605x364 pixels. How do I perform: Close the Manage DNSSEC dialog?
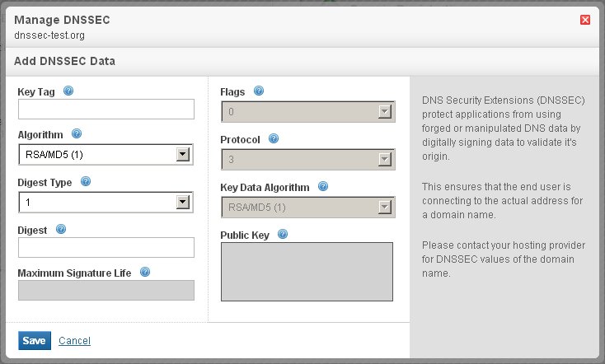tap(585, 20)
